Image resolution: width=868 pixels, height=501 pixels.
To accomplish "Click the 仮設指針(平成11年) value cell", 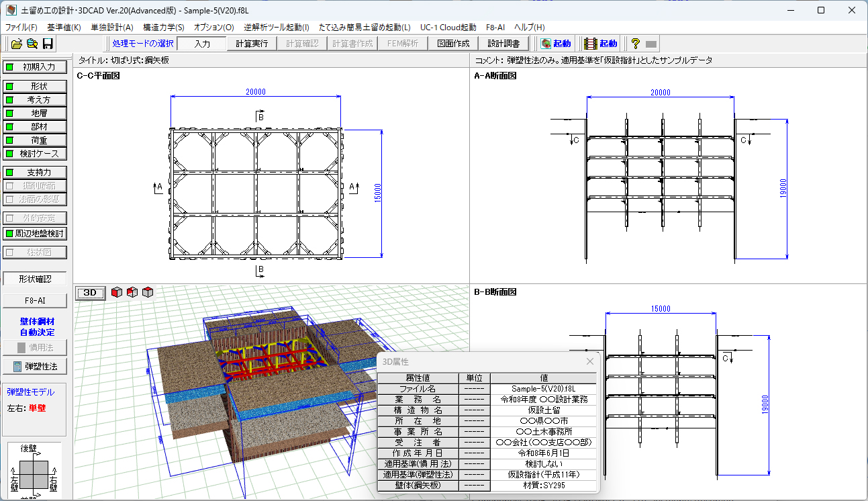I will [x=544, y=475].
